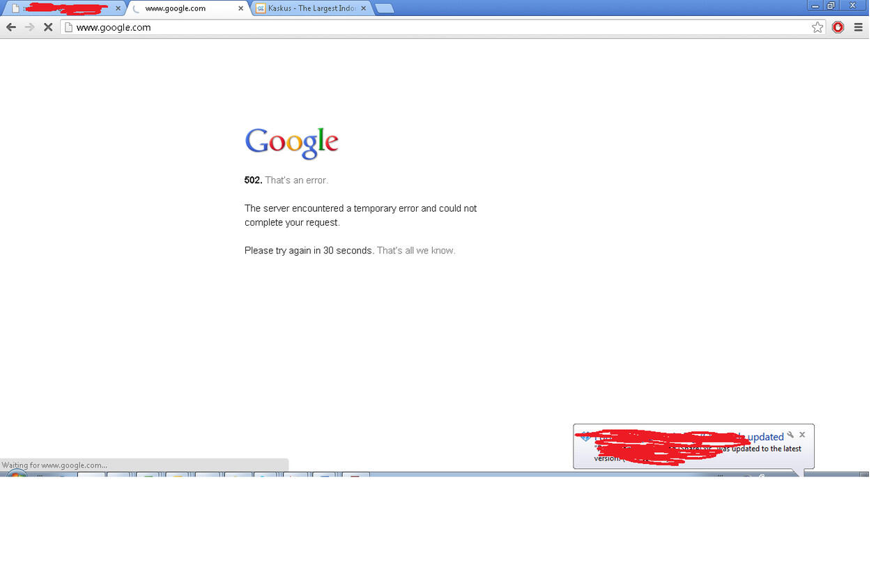Open notification options wrench icon
This screenshot has width=892, height=588.
tap(790, 435)
